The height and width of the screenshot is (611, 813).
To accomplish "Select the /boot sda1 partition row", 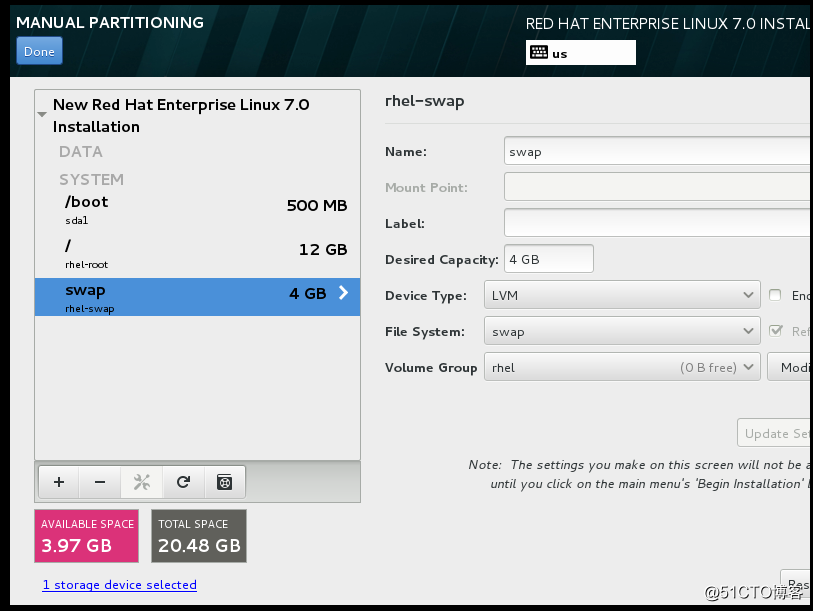I will [x=198, y=210].
